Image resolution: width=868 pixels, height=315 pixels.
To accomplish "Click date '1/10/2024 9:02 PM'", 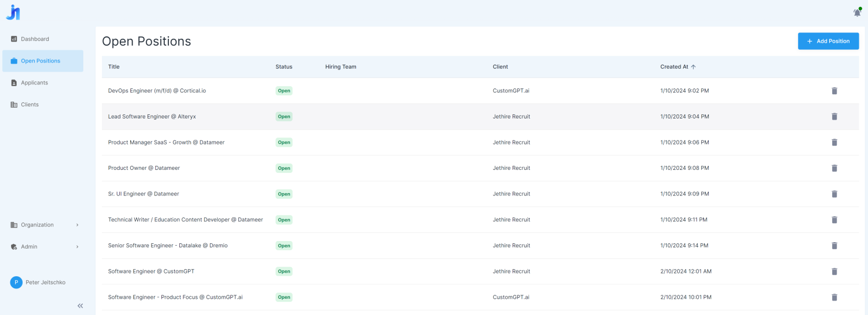I will 685,91.
